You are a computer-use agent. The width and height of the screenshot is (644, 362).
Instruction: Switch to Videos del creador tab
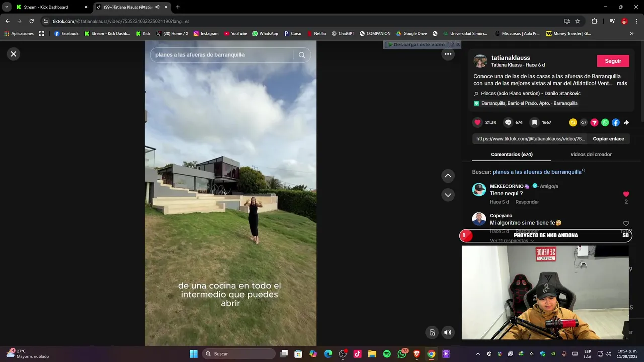(x=591, y=154)
